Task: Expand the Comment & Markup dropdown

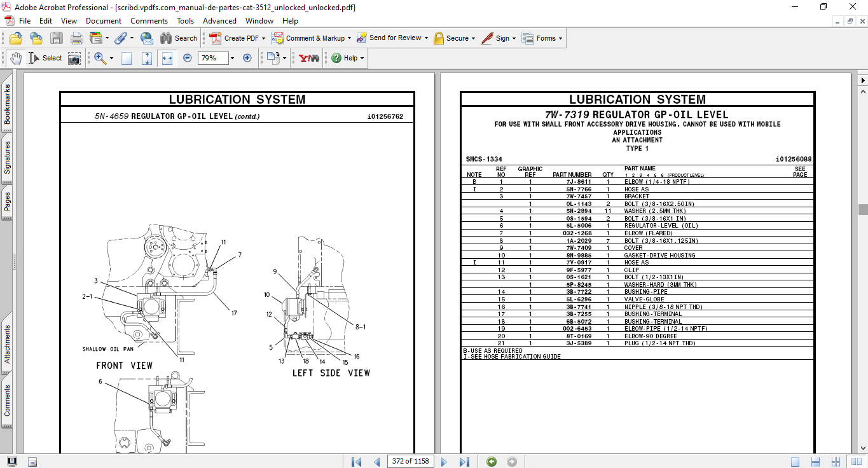Action: tap(350, 38)
